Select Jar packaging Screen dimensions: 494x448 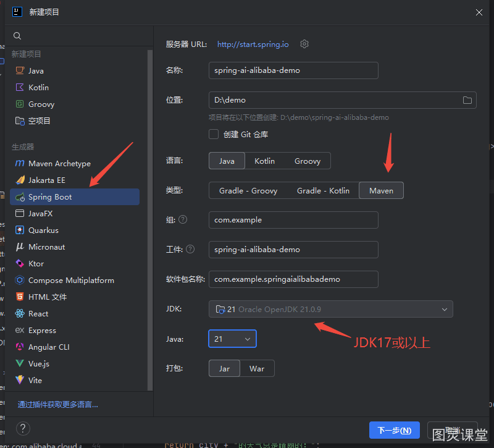224,368
